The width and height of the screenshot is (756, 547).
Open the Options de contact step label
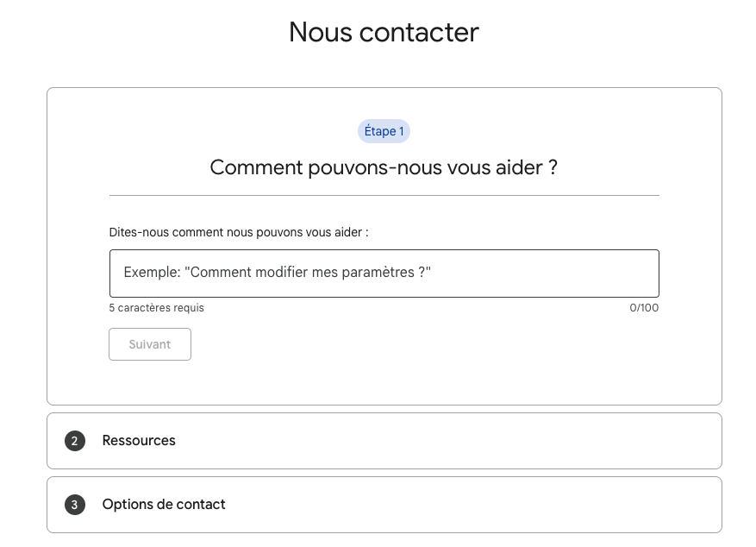pyautogui.click(x=164, y=505)
